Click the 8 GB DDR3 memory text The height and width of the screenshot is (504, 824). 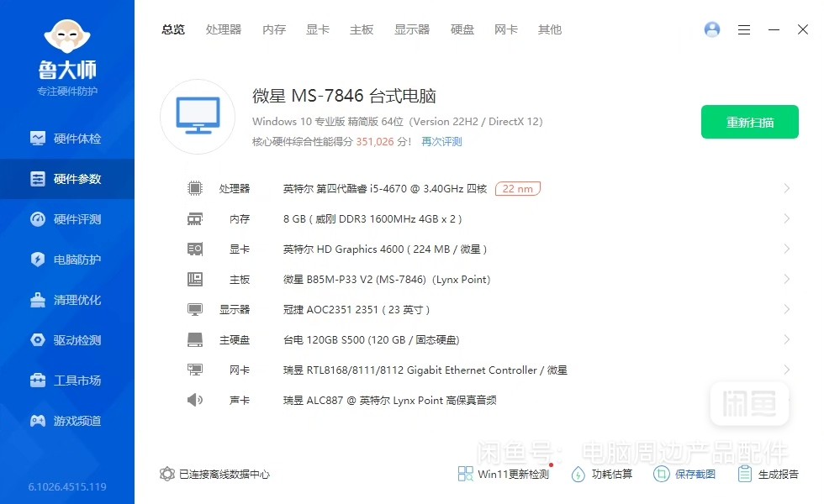tap(372, 219)
